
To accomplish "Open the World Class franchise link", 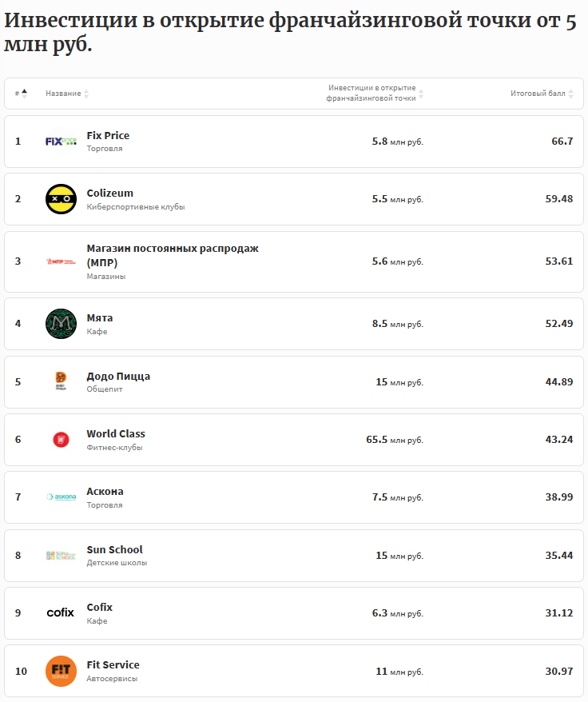I will coord(116,433).
